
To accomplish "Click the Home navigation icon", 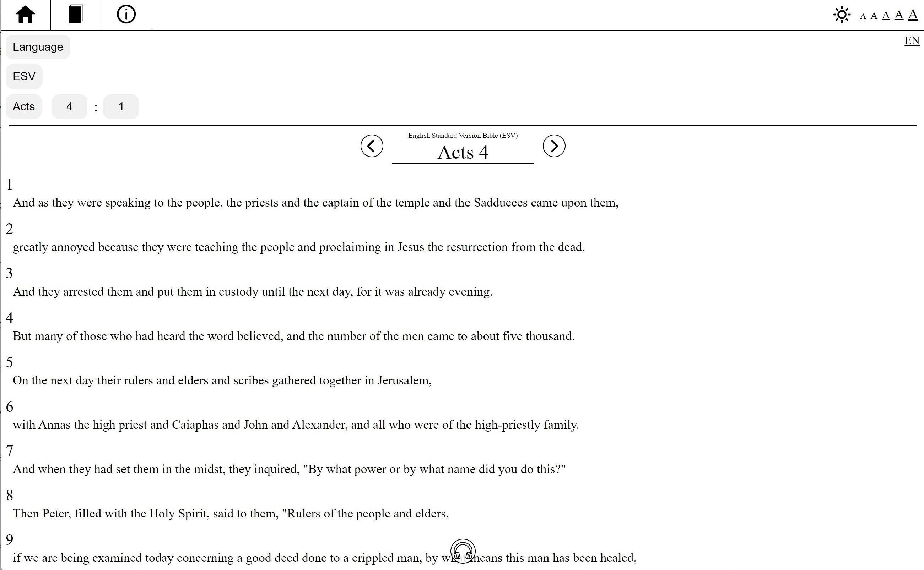I will [26, 14].
